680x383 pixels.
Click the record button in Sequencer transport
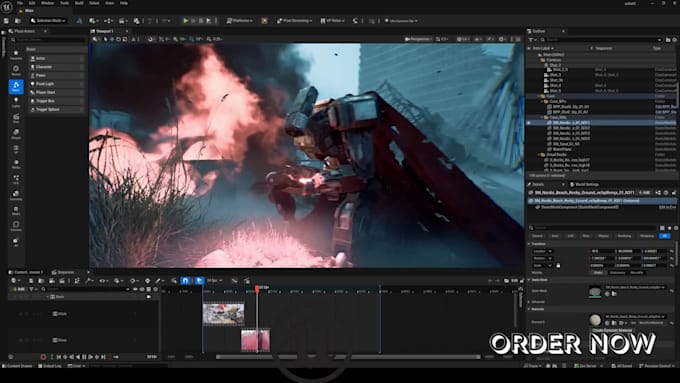43,357
